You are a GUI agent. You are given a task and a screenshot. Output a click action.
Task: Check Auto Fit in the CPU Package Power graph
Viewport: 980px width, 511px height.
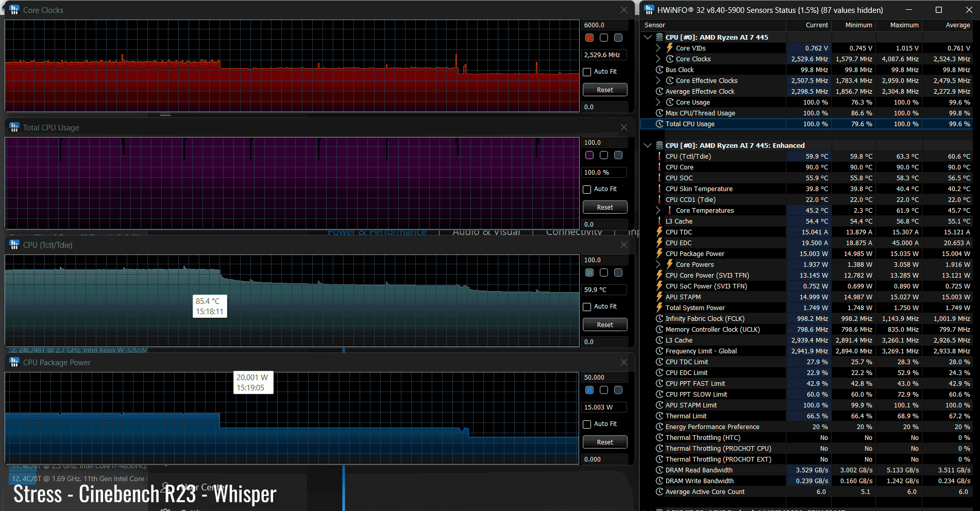pyautogui.click(x=587, y=424)
